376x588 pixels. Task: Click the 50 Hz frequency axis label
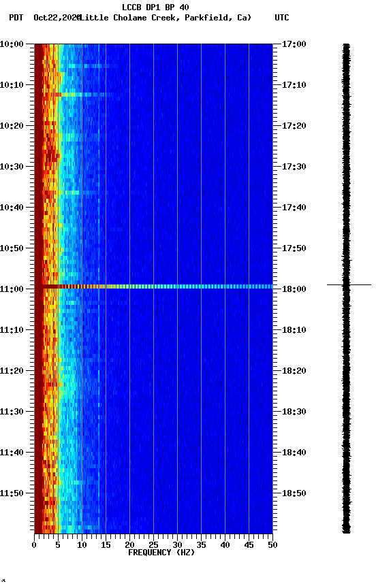pyautogui.click(x=272, y=545)
